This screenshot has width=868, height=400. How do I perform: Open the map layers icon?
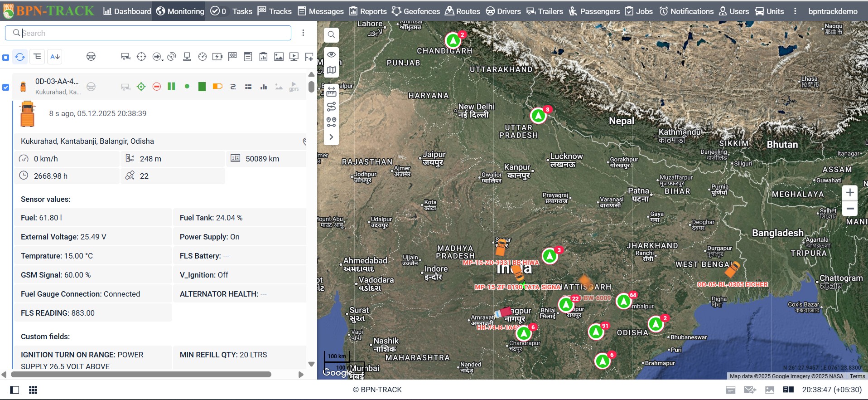[x=331, y=70]
